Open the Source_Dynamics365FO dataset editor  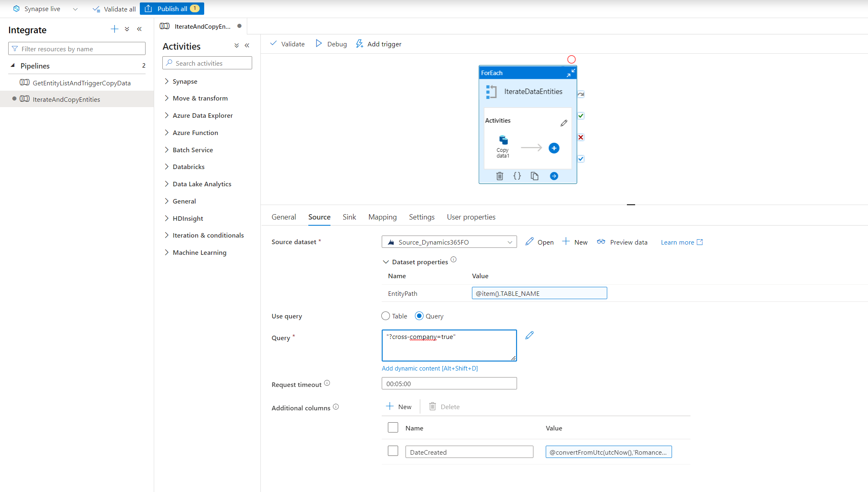click(x=540, y=242)
